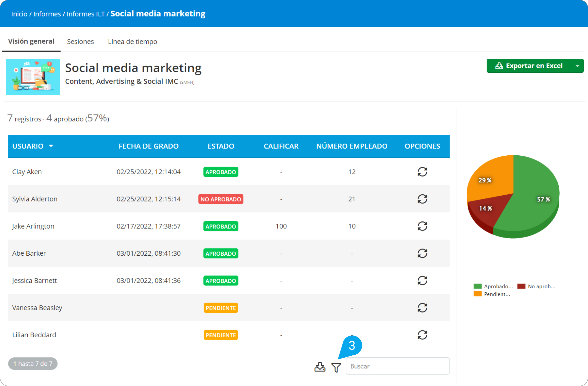Go to Inicio in the breadcrumb
The height and width of the screenshot is (386, 588).
tap(19, 14)
